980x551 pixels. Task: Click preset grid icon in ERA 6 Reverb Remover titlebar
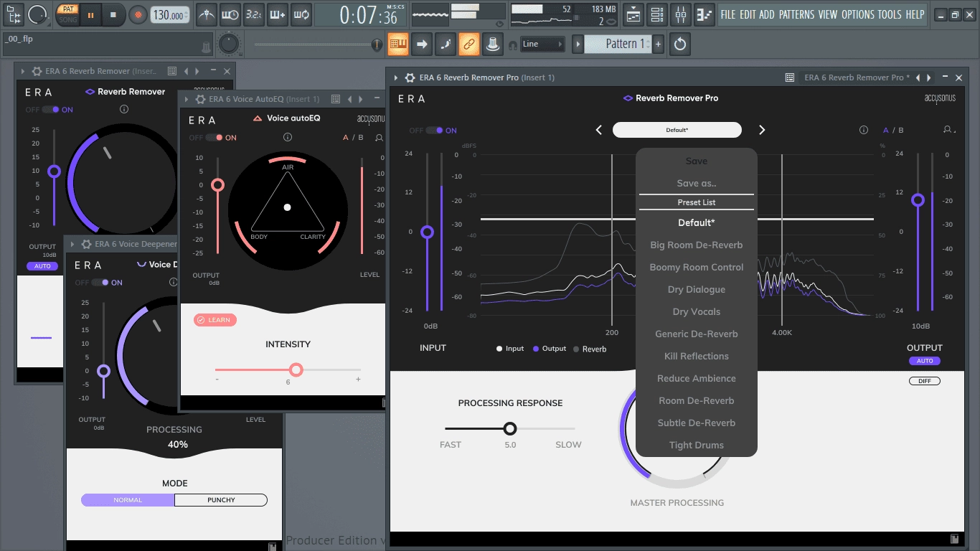tap(172, 71)
